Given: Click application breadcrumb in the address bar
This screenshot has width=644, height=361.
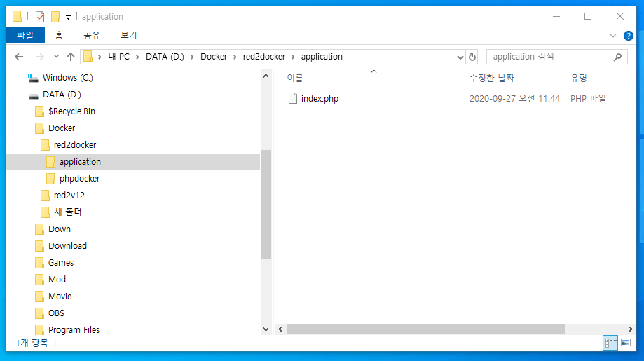Looking at the screenshot, I should pyautogui.click(x=322, y=57).
